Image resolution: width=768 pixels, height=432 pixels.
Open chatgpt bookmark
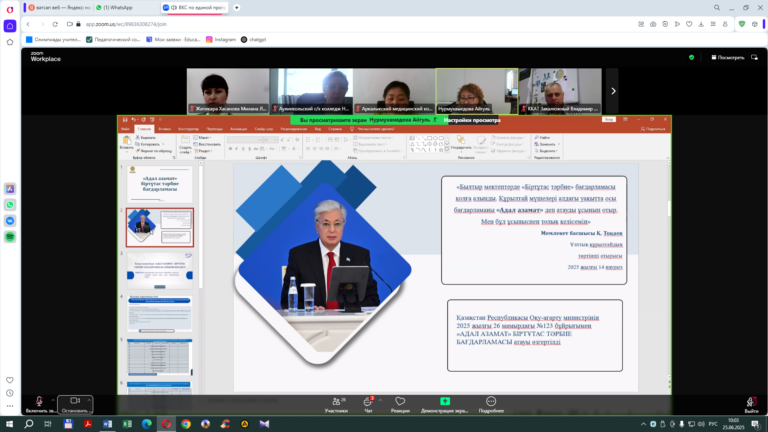[254, 40]
